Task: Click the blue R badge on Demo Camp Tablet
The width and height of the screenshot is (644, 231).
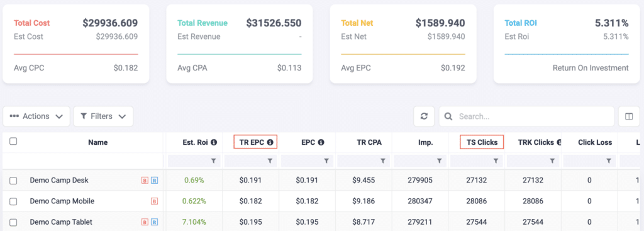Action: [x=155, y=222]
